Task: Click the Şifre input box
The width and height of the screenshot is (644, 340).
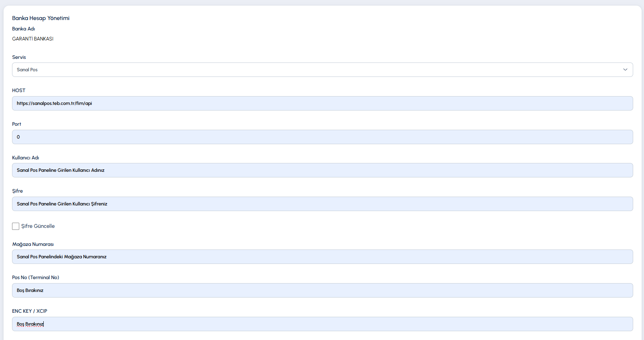Action: (x=322, y=204)
